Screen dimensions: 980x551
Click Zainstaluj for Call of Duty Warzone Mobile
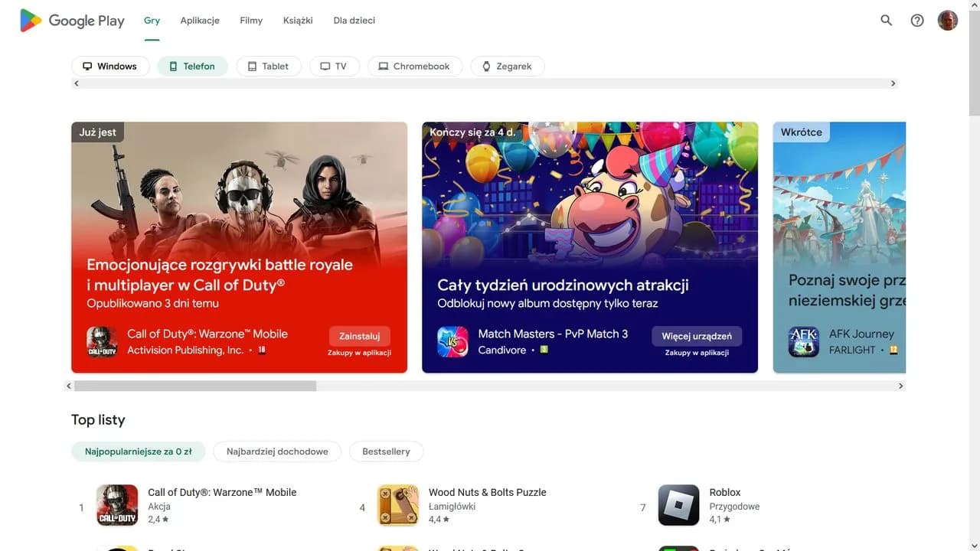359,335
